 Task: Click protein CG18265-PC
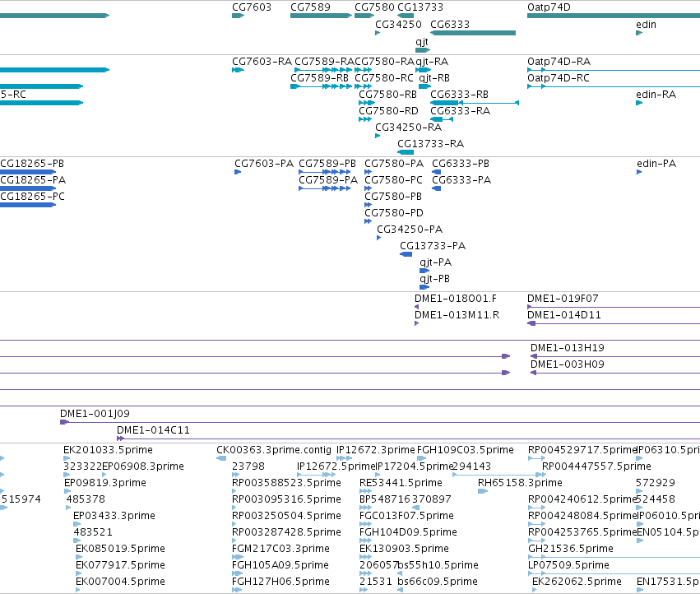(33, 197)
